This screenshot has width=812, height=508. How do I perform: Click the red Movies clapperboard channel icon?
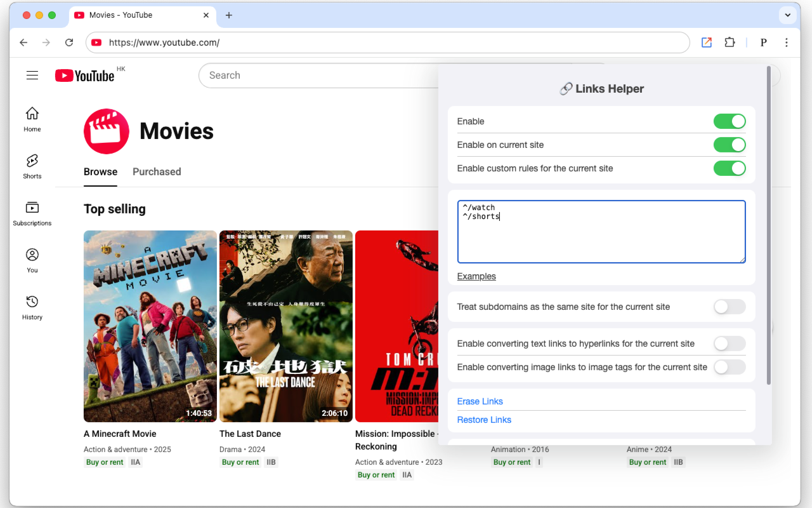pos(107,131)
